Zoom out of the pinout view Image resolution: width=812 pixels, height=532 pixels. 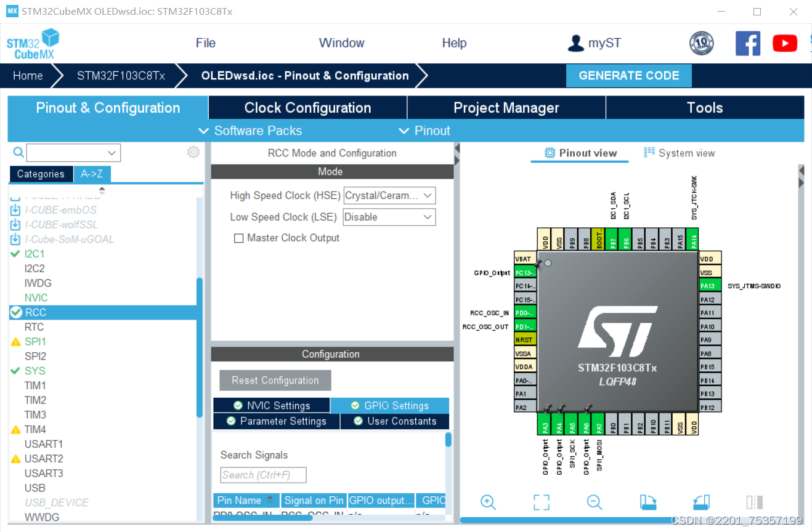click(x=594, y=502)
